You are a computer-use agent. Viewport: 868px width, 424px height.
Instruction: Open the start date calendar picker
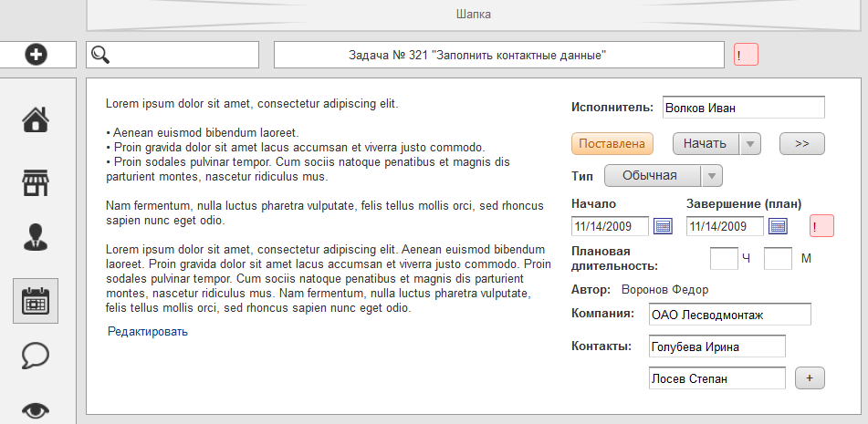pos(664,226)
